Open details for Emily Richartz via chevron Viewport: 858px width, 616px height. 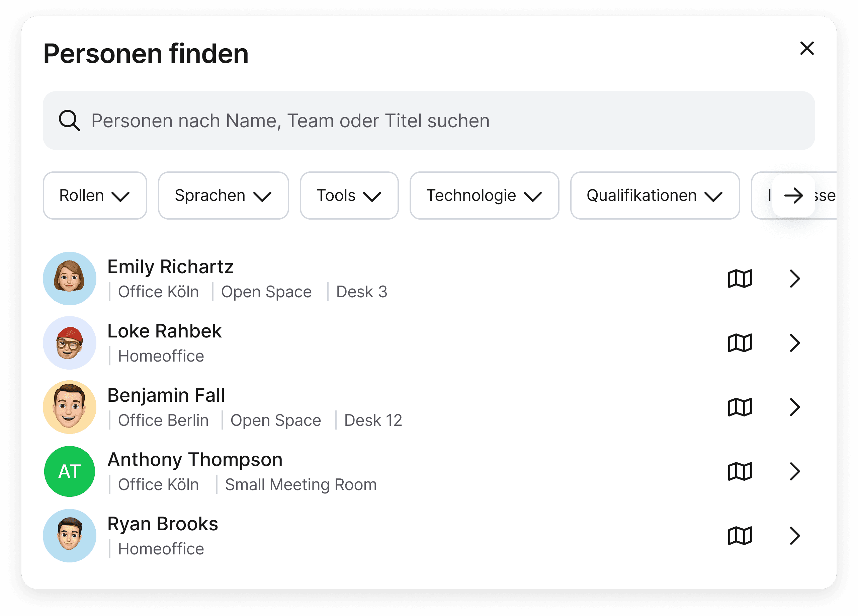[x=795, y=279]
